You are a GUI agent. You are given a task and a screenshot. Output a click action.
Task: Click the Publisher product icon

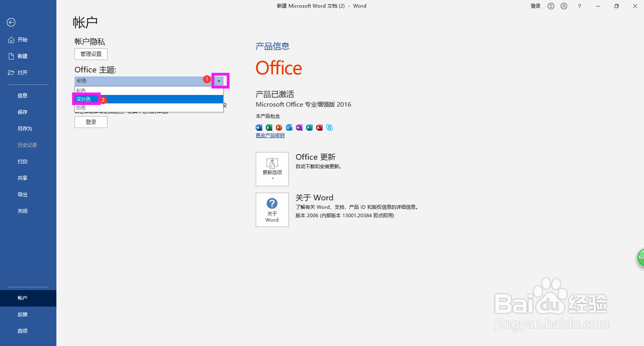[x=309, y=128]
